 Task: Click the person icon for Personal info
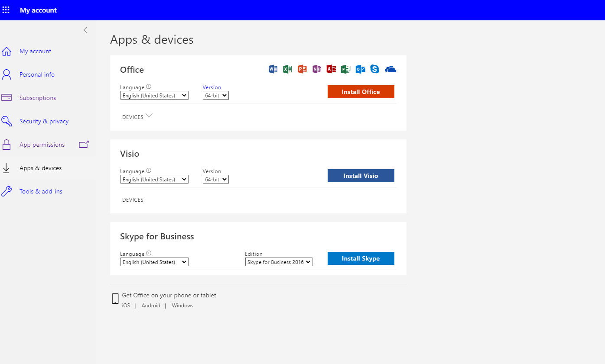click(x=7, y=74)
